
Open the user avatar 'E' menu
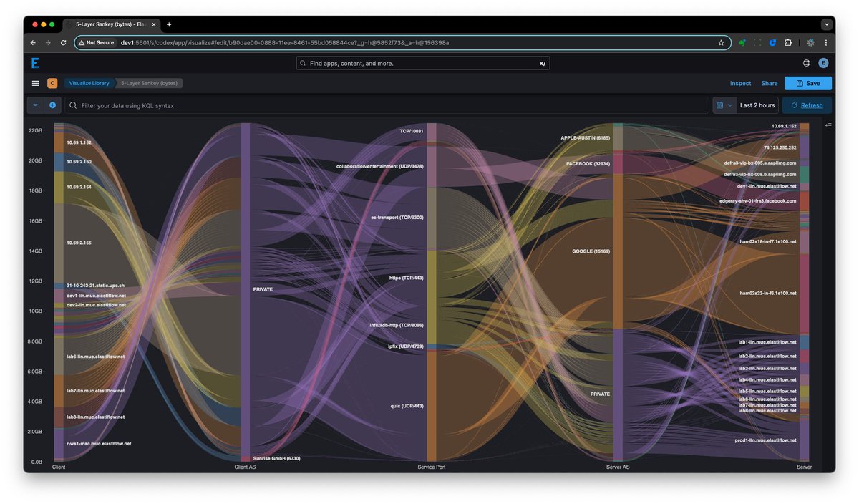(823, 63)
